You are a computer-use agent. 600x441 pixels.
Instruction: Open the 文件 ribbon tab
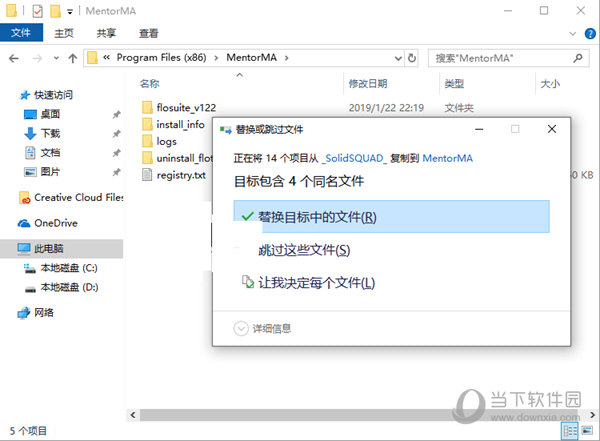(21, 33)
